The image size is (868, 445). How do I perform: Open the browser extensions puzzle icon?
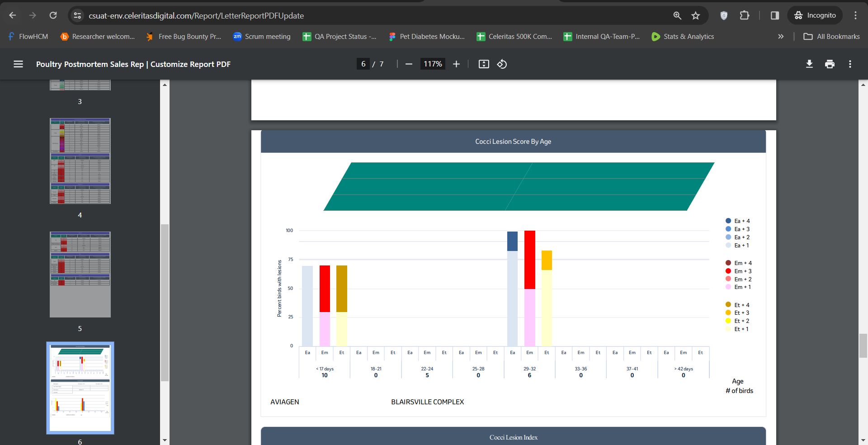click(x=744, y=15)
